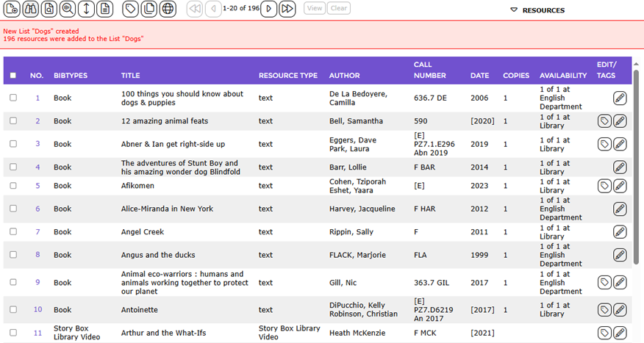The image size is (644, 343).
Task: Edit 'Alice-Miranda in New York' pencil icon
Action: [620, 209]
